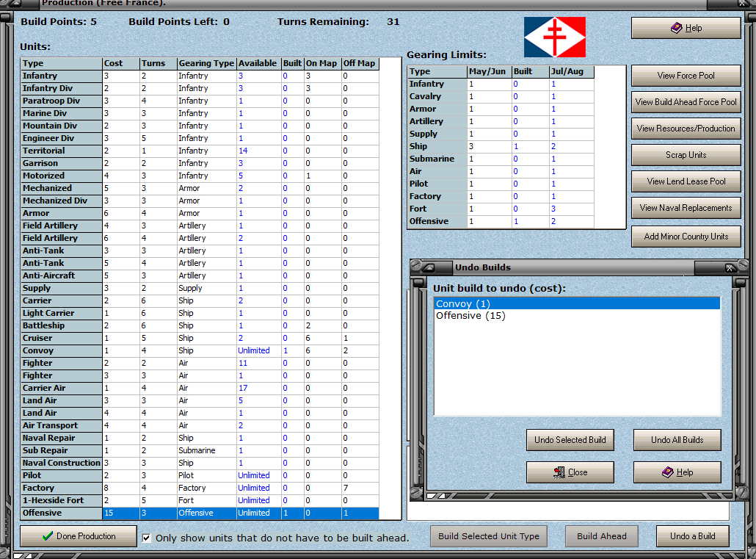Select Convoy (1) in undo list
The image size is (756, 559).
pos(577,303)
